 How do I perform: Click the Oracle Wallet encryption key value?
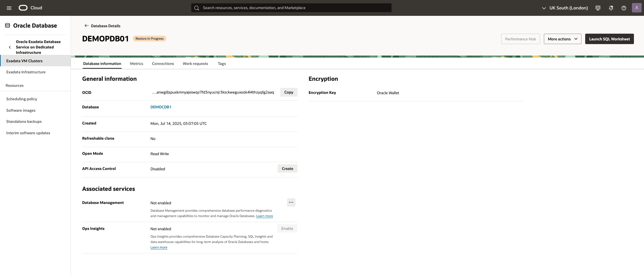[388, 93]
